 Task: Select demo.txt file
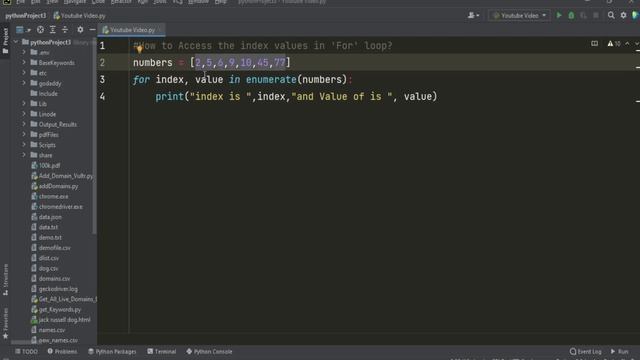(x=46, y=238)
